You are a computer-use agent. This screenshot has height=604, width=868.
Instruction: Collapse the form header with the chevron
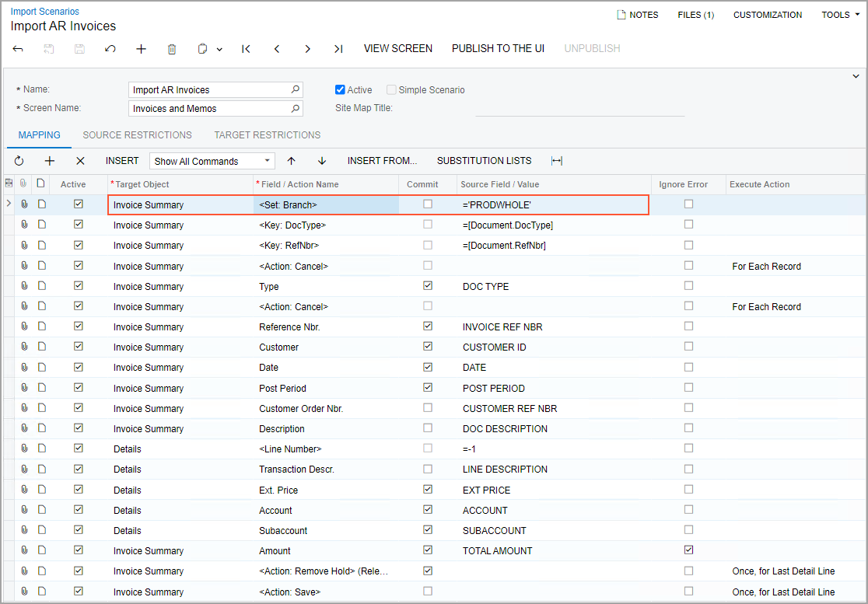click(x=856, y=75)
